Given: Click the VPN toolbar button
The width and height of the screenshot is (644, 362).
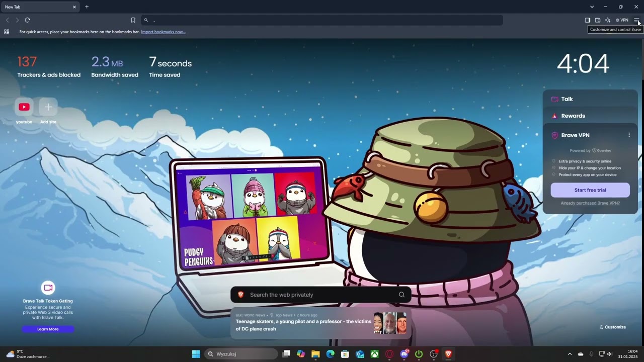Looking at the screenshot, I should (x=622, y=20).
